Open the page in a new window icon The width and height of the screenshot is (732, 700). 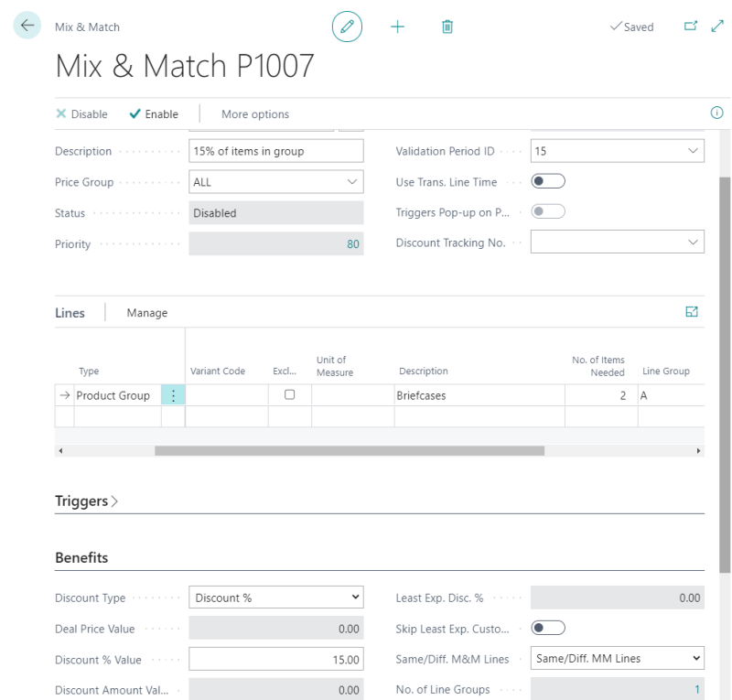point(692,27)
